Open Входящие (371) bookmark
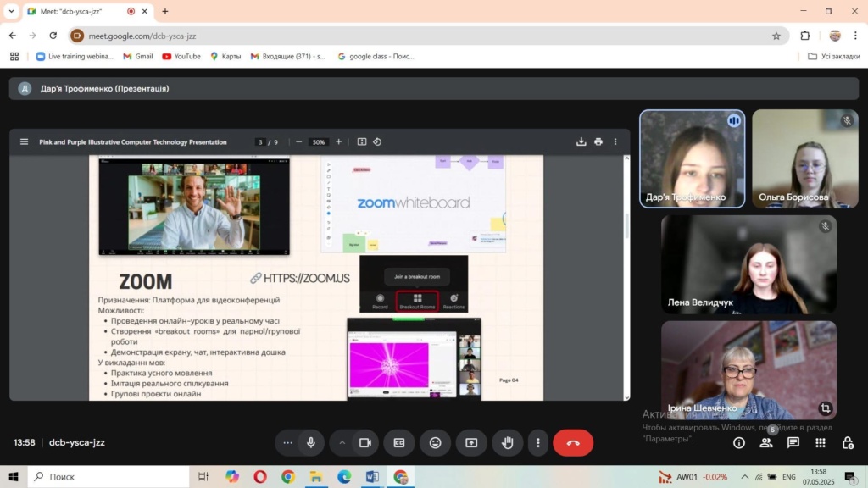Viewport: 868px width, 488px height. coord(288,57)
